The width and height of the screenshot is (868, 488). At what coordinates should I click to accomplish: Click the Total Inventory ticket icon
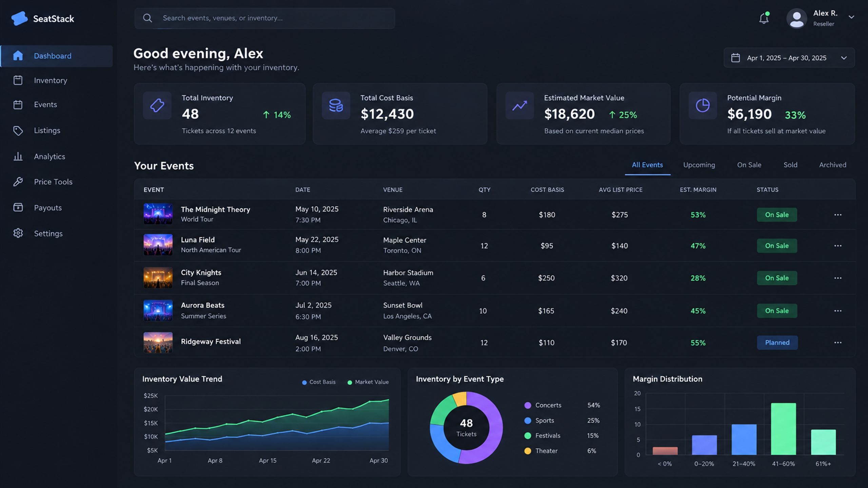pyautogui.click(x=157, y=105)
